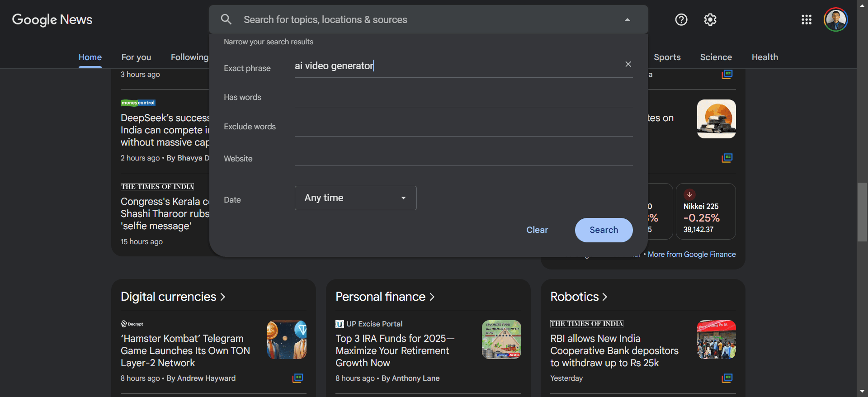Click the Has words input field

pyautogui.click(x=463, y=97)
